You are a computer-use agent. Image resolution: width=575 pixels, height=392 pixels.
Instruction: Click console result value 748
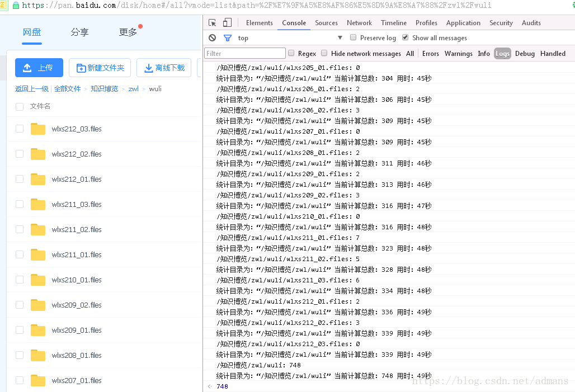[x=222, y=386]
